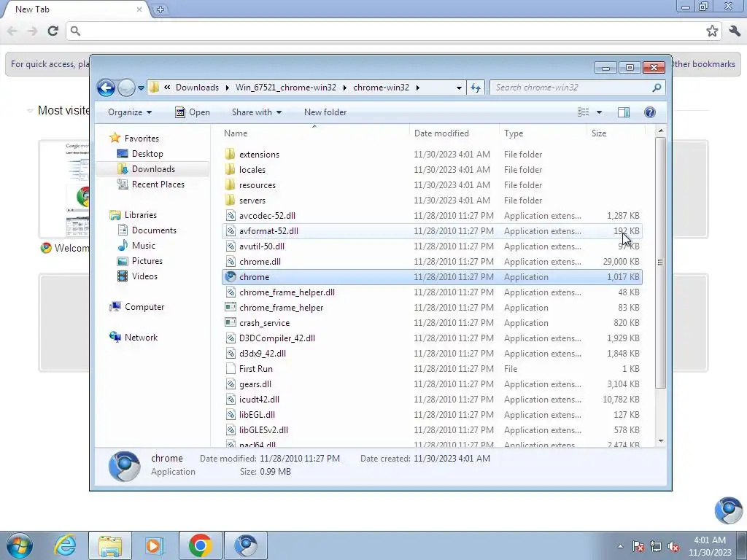The image size is (747, 560).
Task: Open the Share with menu
Action: (256, 112)
